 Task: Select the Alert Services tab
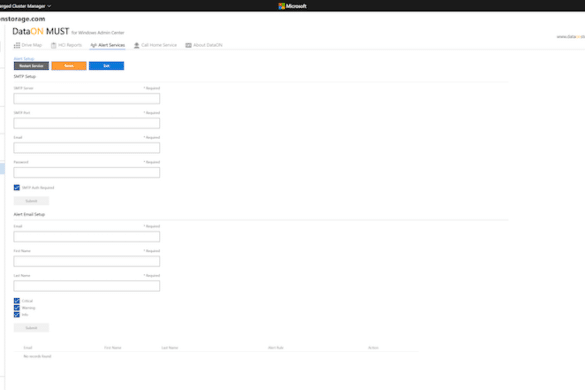[x=107, y=45]
